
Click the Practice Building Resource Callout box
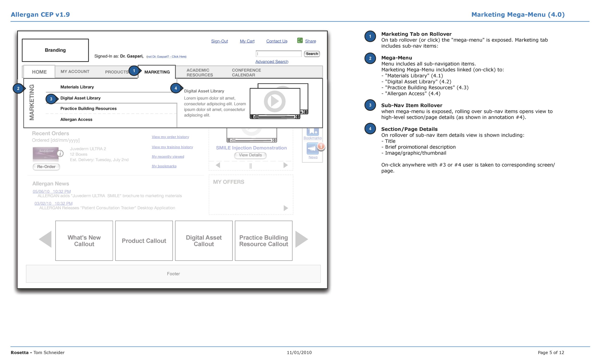coord(264,241)
